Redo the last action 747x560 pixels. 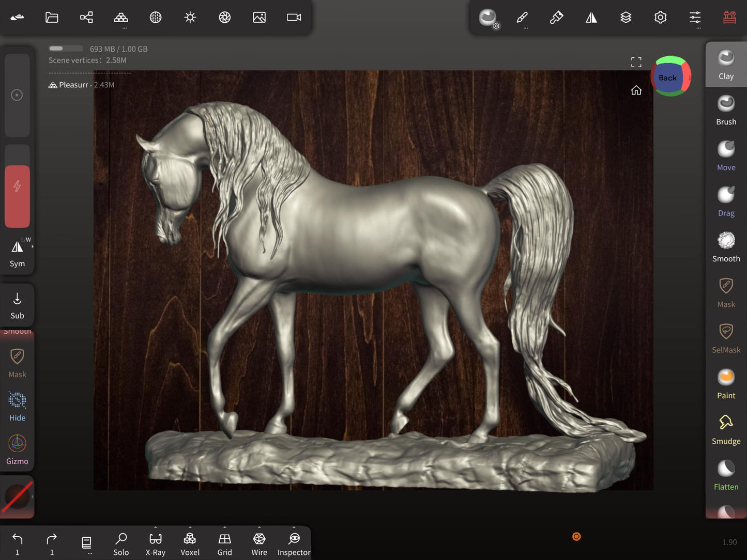tap(52, 544)
